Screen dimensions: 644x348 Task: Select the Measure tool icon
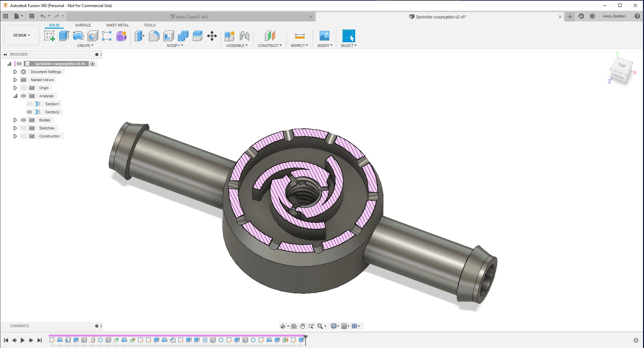tap(300, 36)
